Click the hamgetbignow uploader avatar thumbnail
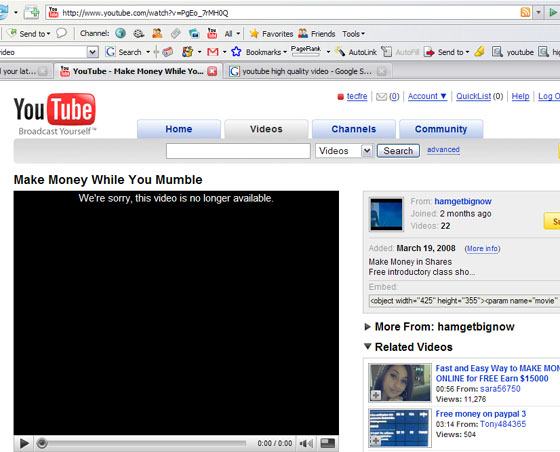Image resolution: width=560 pixels, height=452 pixels. click(386, 214)
